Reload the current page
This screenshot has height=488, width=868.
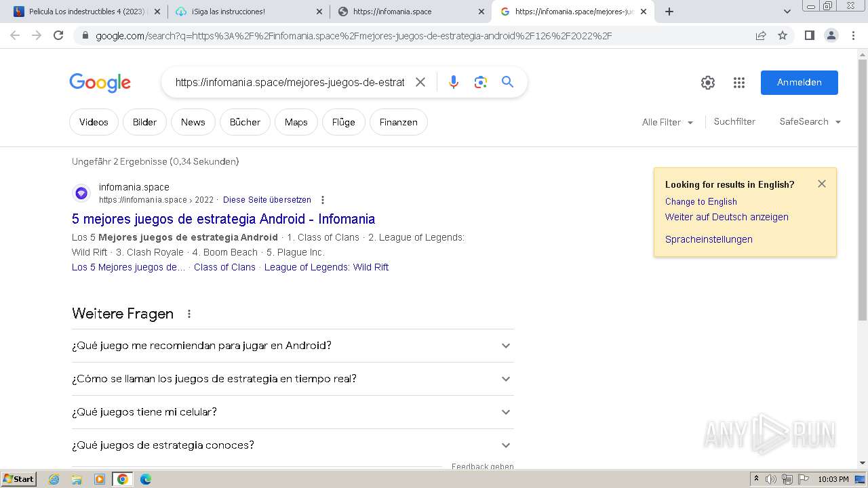click(x=58, y=35)
